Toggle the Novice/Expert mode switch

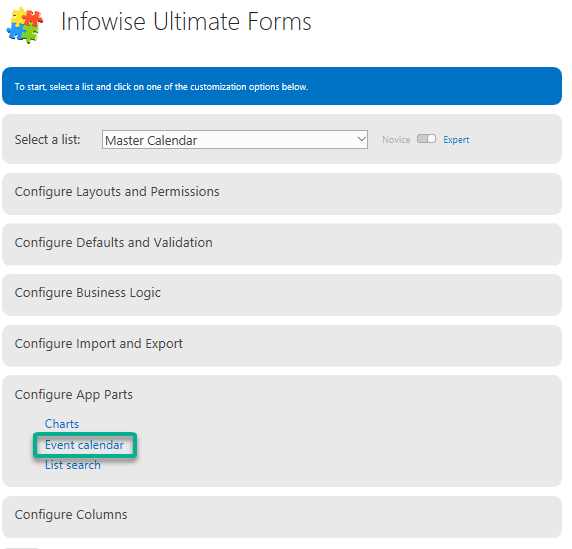pyautogui.click(x=426, y=139)
